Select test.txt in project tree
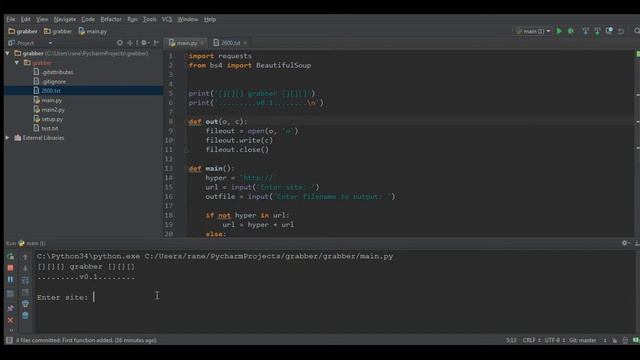640x360 pixels. coord(46,129)
